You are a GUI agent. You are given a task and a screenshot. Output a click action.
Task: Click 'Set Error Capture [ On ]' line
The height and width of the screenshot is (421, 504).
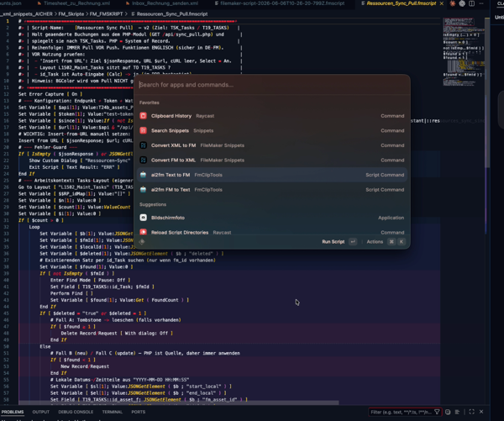point(50,94)
